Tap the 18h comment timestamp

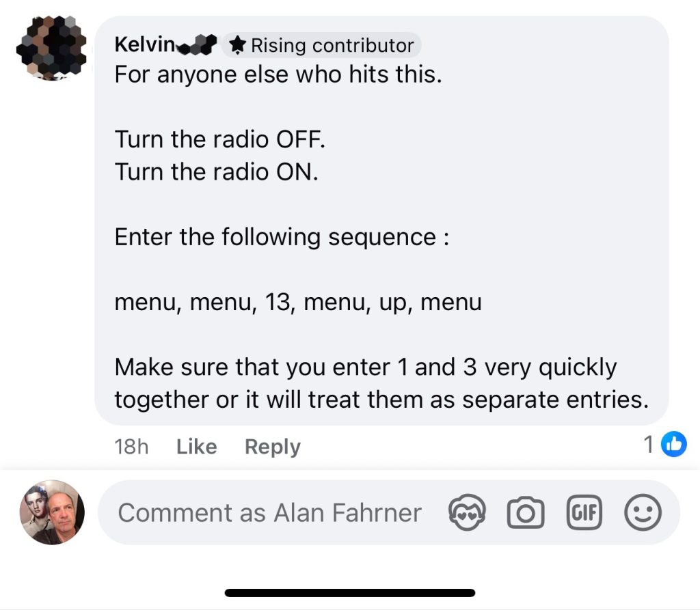point(131,447)
